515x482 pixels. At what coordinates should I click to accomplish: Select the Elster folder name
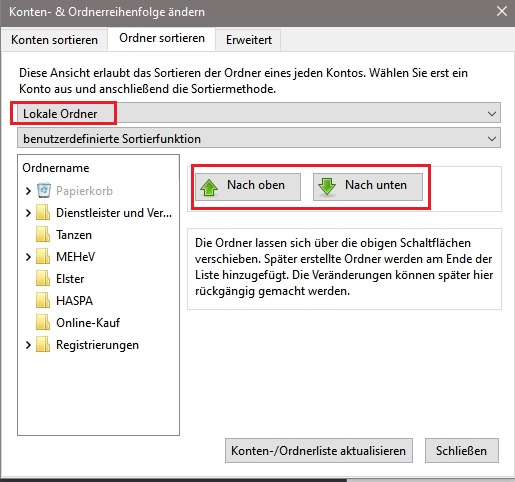70,279
